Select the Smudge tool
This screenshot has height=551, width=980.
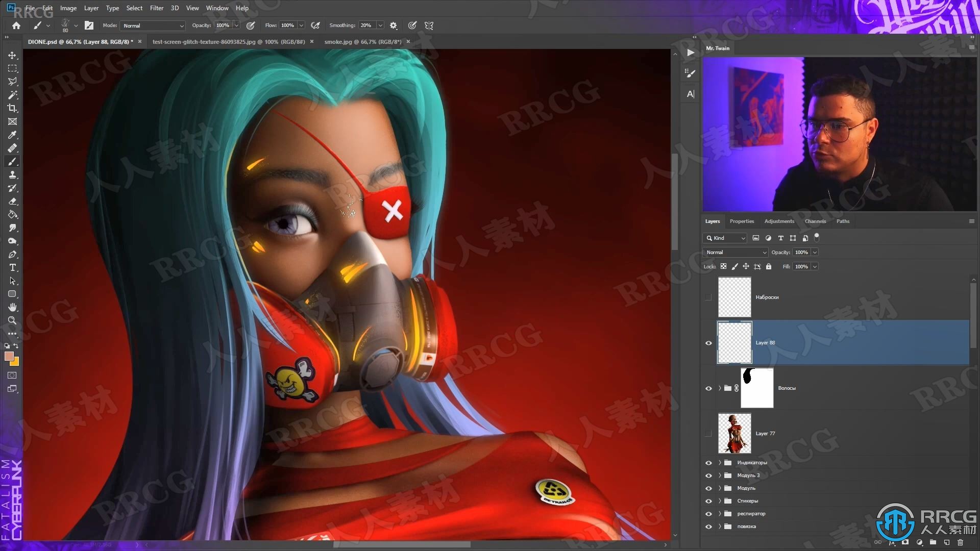[x=12, y=228]
